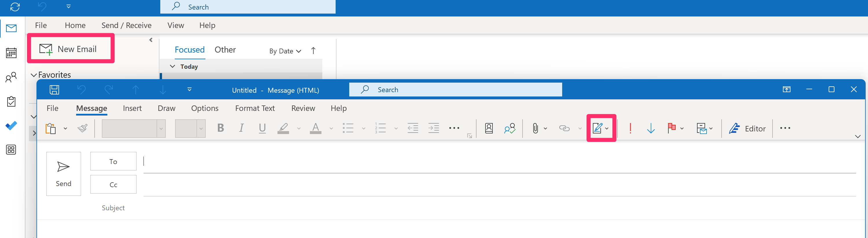The image size is (868, 238).
Task: Open the Mail view in the left sidebar
Action: [11, 28]
